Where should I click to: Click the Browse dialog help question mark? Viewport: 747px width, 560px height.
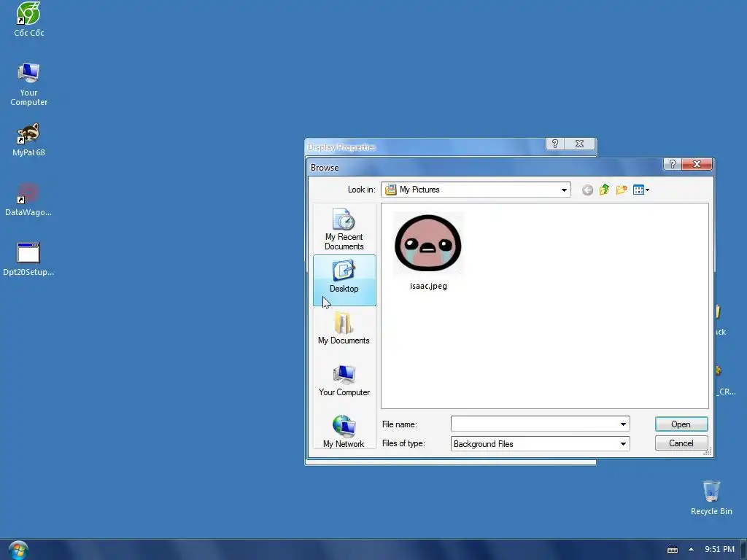(x=672, y=164)
